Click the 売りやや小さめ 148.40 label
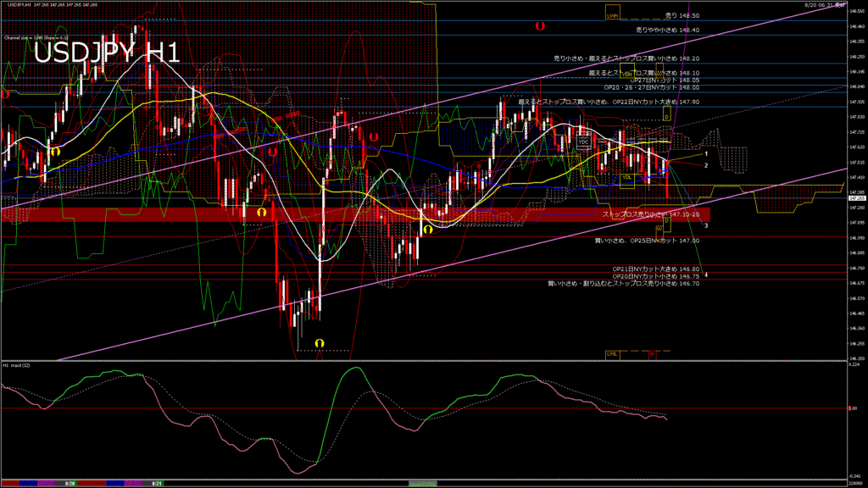Screen dimensions: 868x488 click(667, 30)
